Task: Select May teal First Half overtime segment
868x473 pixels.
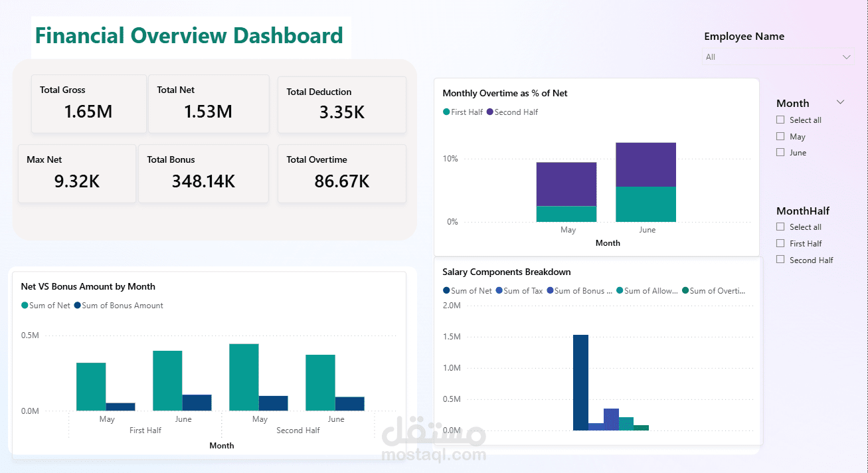Action: (x=566, y=214)
